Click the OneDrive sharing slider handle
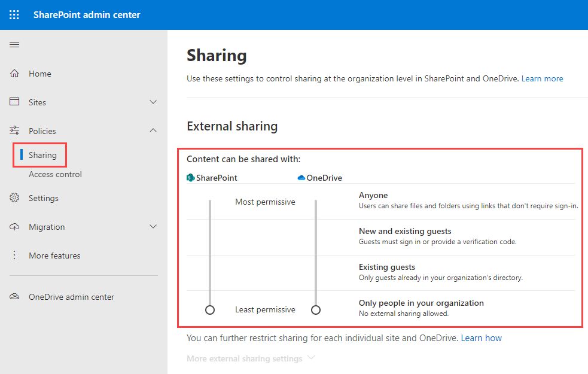 tap(316, 310)
